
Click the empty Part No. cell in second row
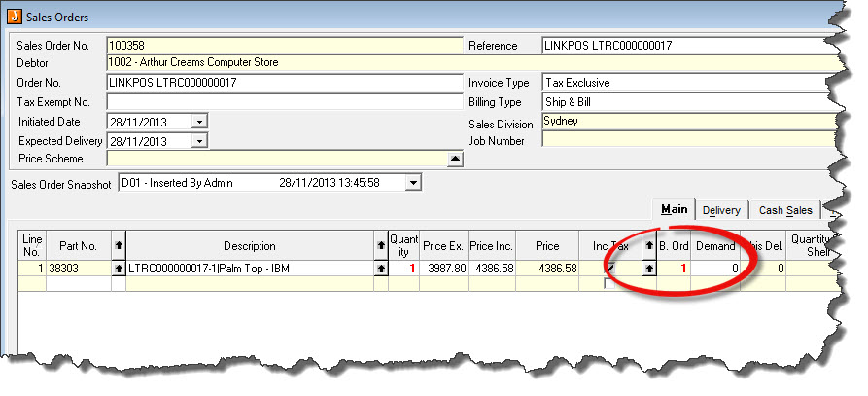(79, 283)
